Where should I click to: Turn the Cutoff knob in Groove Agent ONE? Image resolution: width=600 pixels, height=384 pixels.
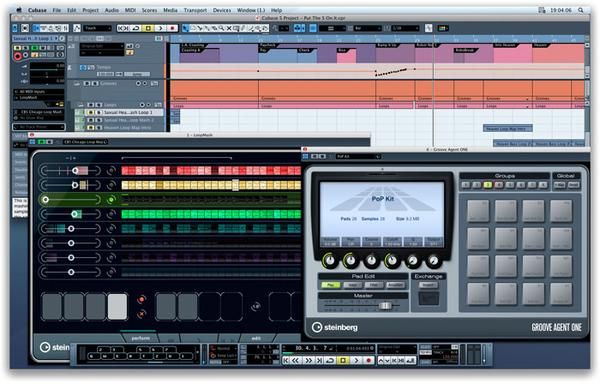391,260
